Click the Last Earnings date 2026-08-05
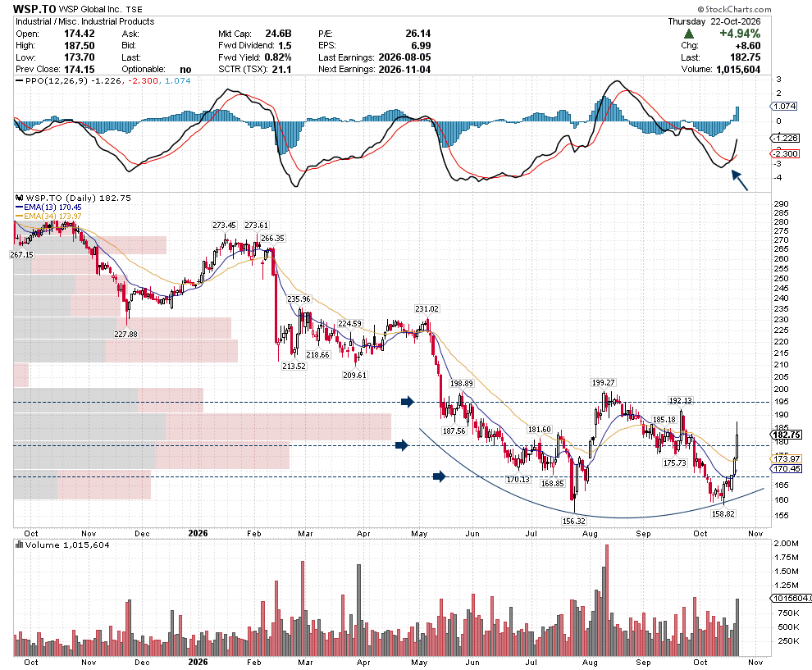The height and width of the screenshot is (670, 812). [x=404, y=57]
